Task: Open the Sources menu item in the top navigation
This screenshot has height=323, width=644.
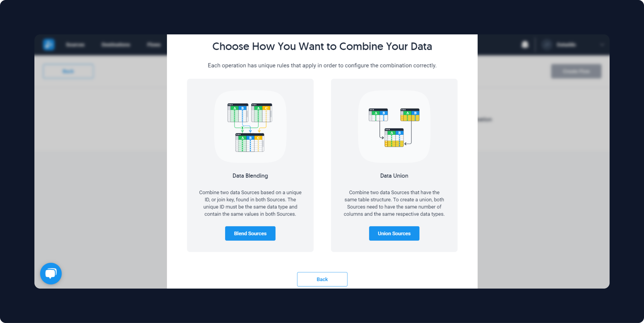Action: (x=75, y=45)
